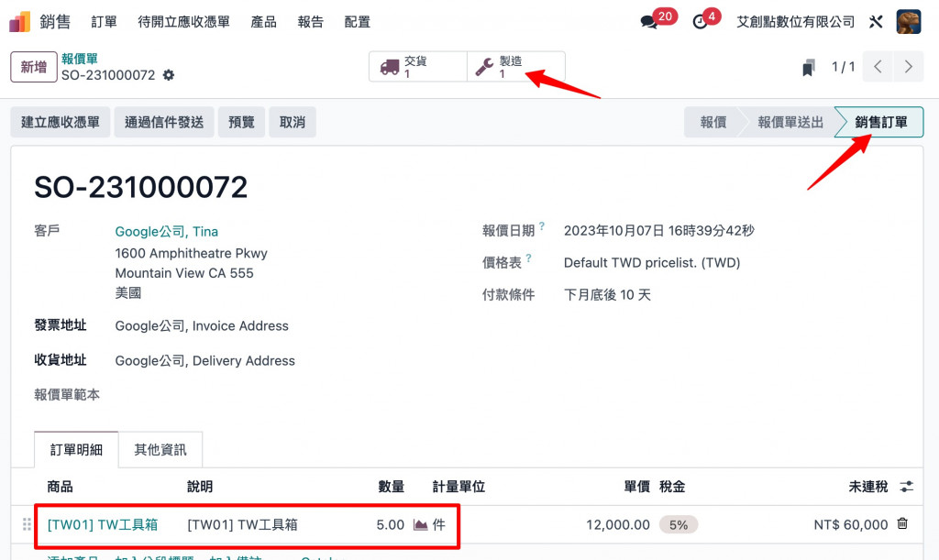Click the 數量 column header
This screenshot has height=560, width=939.
pyautogui.click(x=392, y=487)
